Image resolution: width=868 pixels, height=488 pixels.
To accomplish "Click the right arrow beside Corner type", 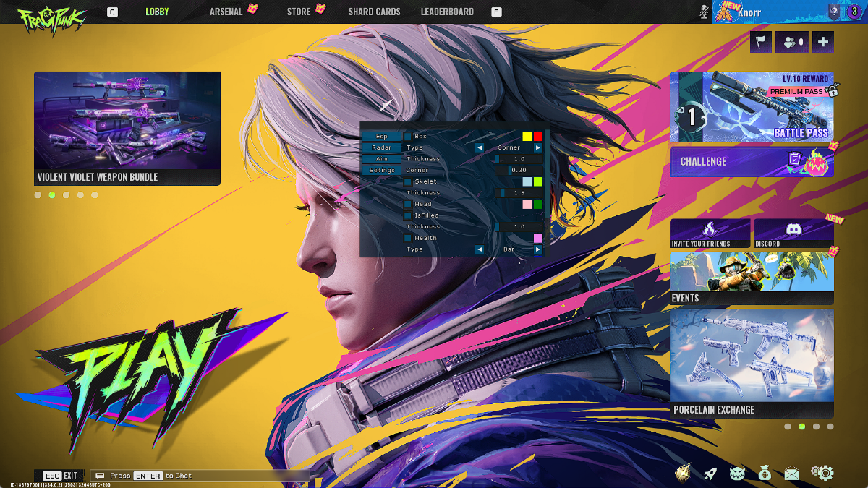I will click(537, 147).
